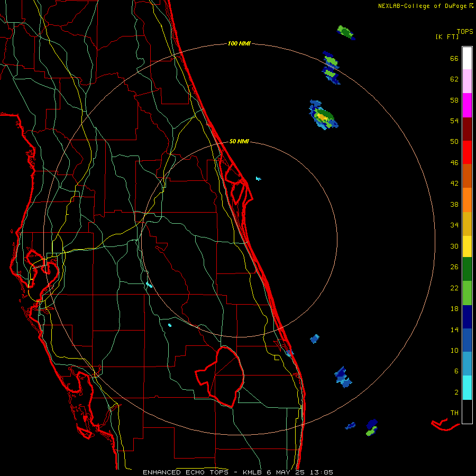
Task: Select the 14 scale label
Action: tap(454, 329)
